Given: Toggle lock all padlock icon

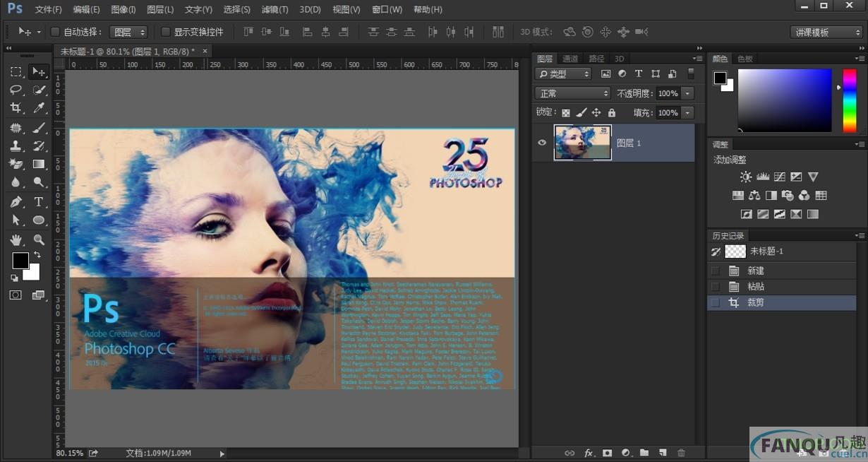Looking at the screenshot, I should point(612,113).
